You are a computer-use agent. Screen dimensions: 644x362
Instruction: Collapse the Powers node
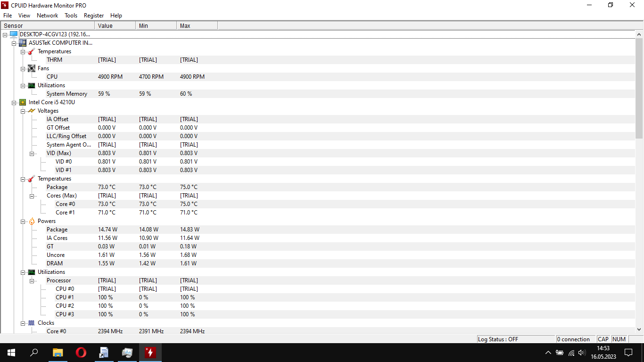[x=23, y=221]
